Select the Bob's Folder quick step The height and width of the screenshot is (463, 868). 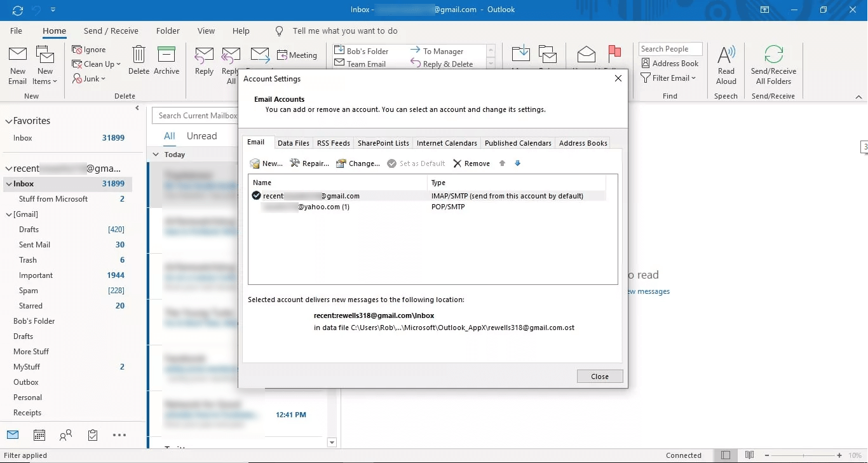[x=361, y=51]
